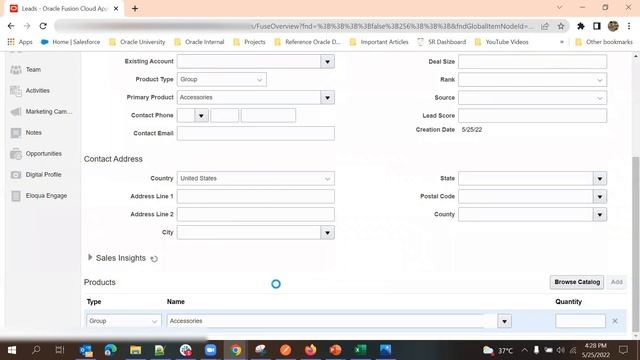640x360 pixels.
Task: Open the product Type dropdown showing Group
Action: [123, 321]
